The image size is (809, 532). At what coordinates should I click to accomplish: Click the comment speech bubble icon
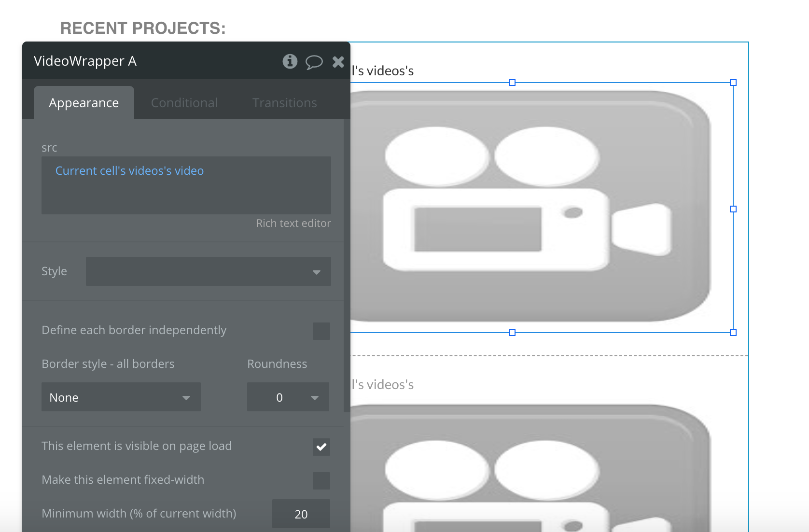(x=314, y=62)
